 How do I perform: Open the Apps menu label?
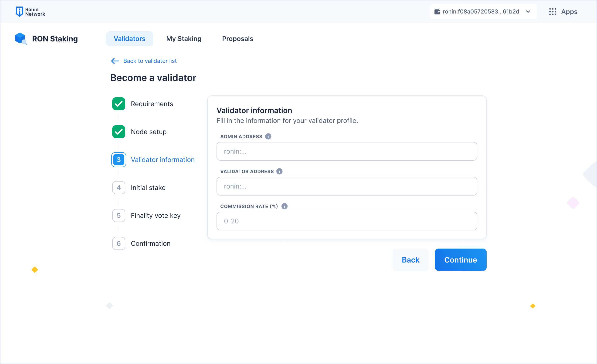[569, 12]
